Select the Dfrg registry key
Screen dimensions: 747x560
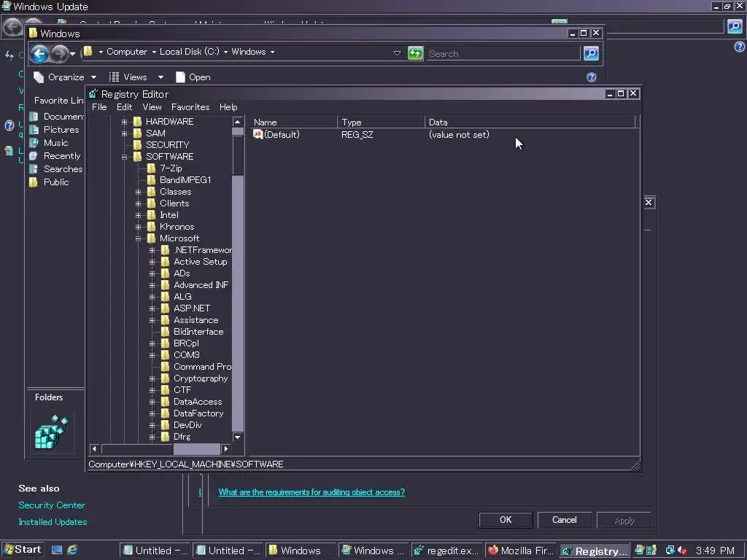[x=182, y=437]
